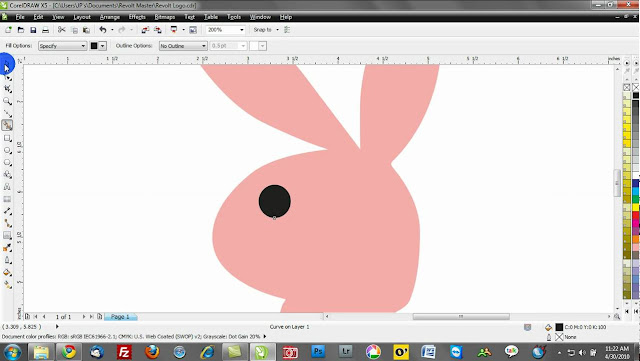Open the Snap to dropdown

[277, 30]
